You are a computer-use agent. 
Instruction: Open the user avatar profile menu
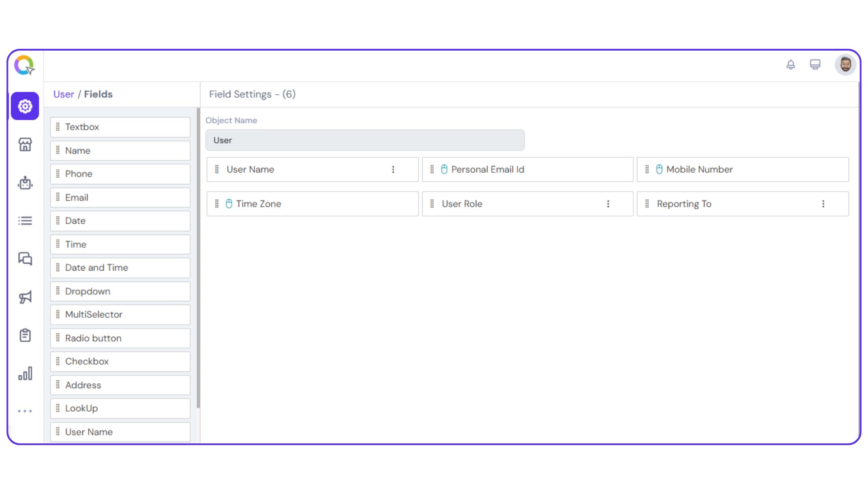(x=844, y=65)
